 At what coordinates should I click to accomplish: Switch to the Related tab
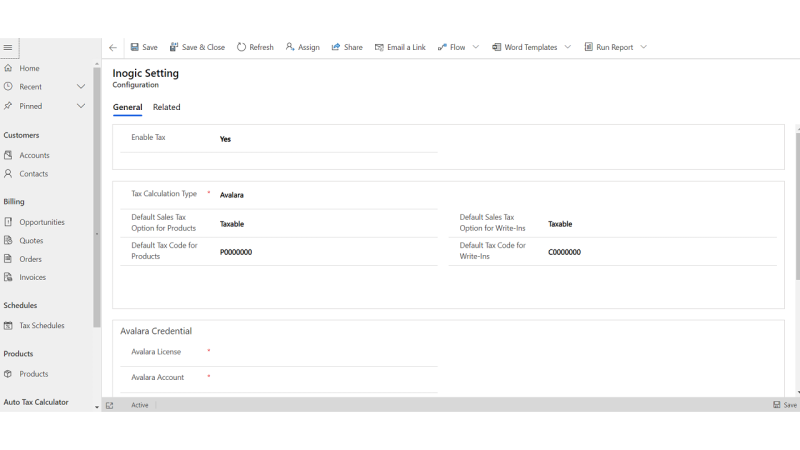point(166,107)
